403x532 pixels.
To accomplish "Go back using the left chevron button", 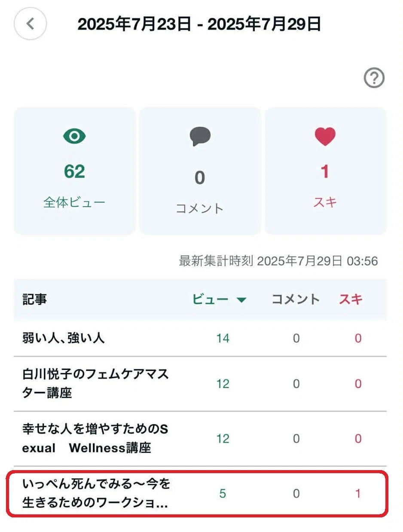I will (x=30, y=24).
